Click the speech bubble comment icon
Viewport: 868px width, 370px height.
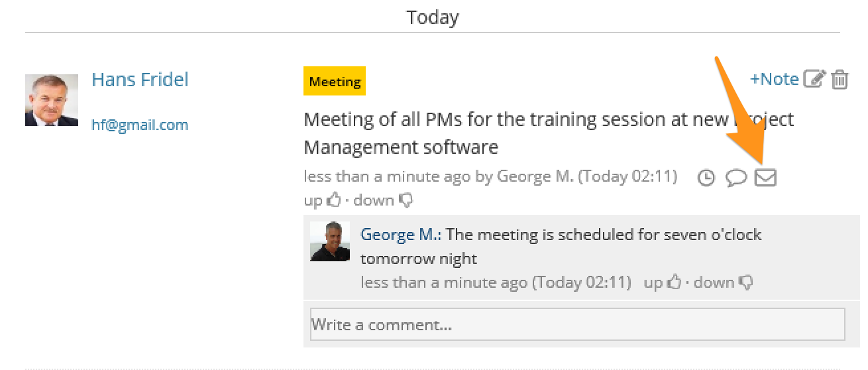click(x=736, y=178)
